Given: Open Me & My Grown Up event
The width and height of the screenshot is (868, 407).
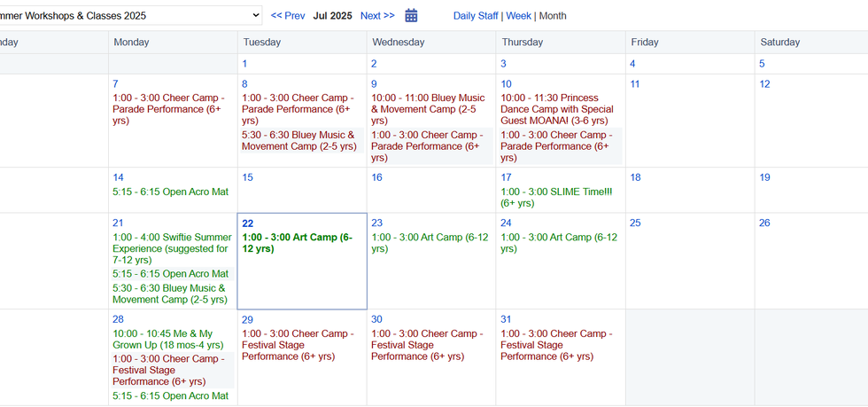Looking at the screenshot, I should tap(167, 339).
